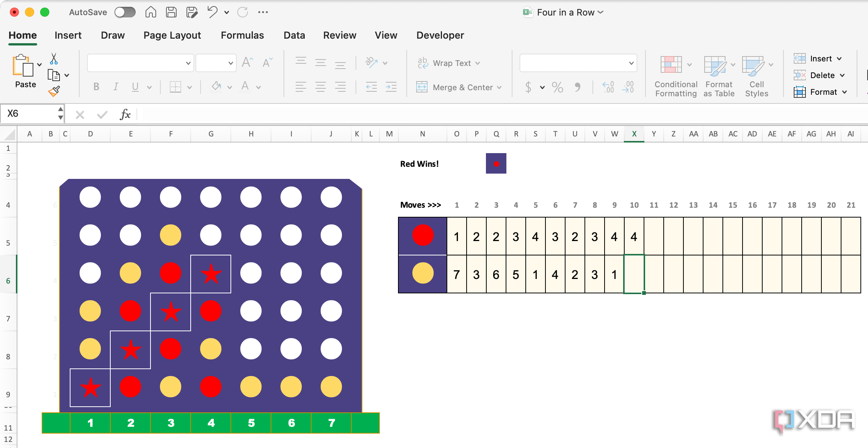Screen dimensions: 868x448
Task: Switch to the Formulas ribbon tab
Action: (242, 35)
